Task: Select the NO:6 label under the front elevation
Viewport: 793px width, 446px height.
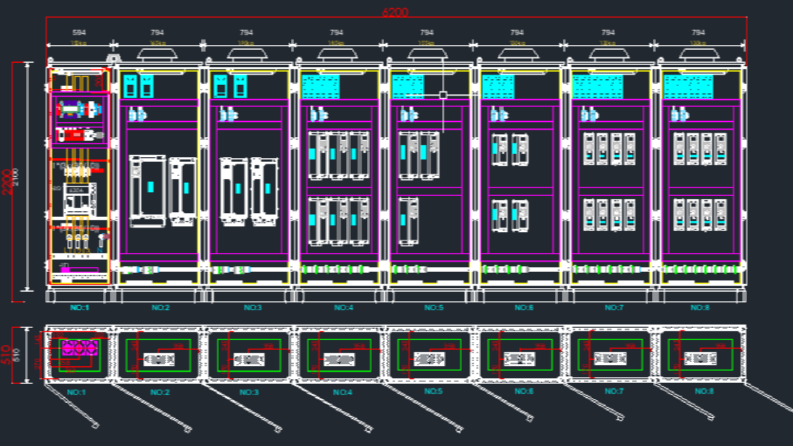Action: pyautogui.click(x=524, y=307)
